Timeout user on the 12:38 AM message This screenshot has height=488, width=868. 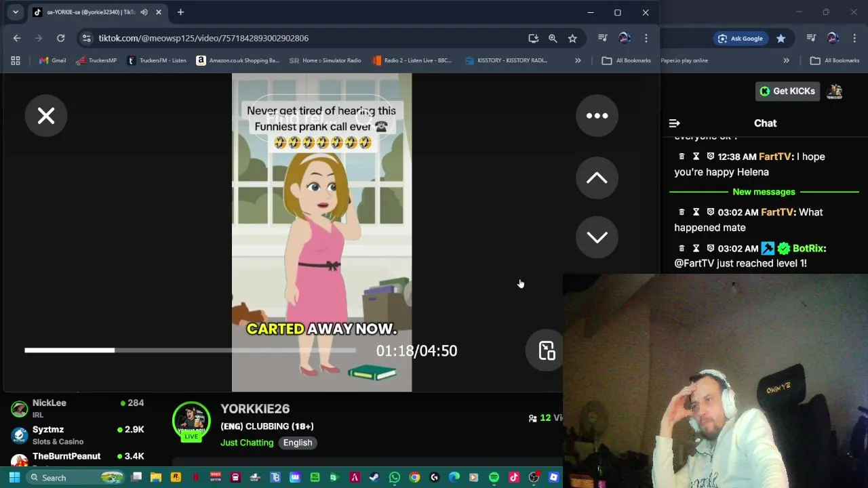point(696,157)
